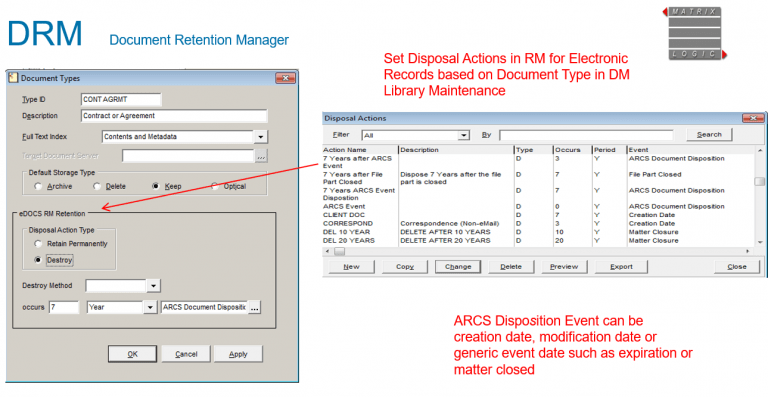Click the Apply button
The height and width of the screenshot is (397, 768).
point(238,354)
